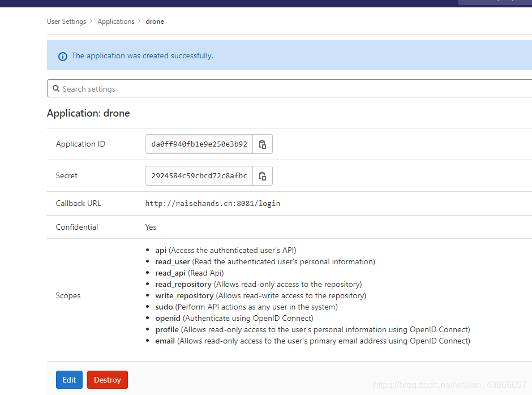Click the 'Application: drone' heading
Screen dimensions: 532x395
pos(88,113)
